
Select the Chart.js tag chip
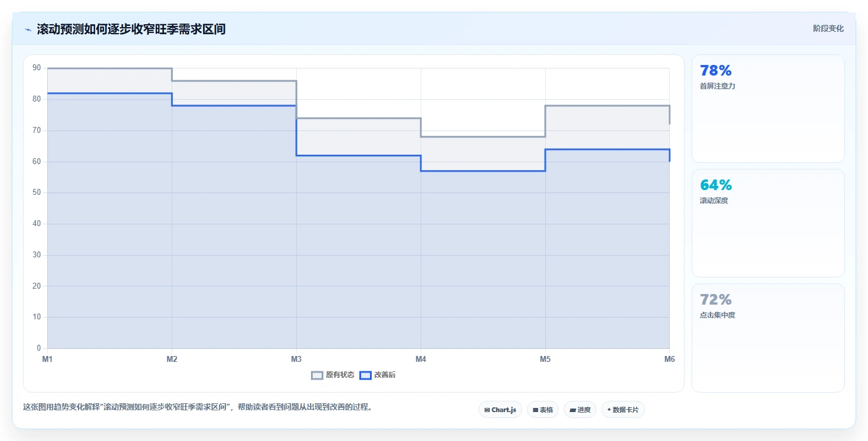click(500, 410)
